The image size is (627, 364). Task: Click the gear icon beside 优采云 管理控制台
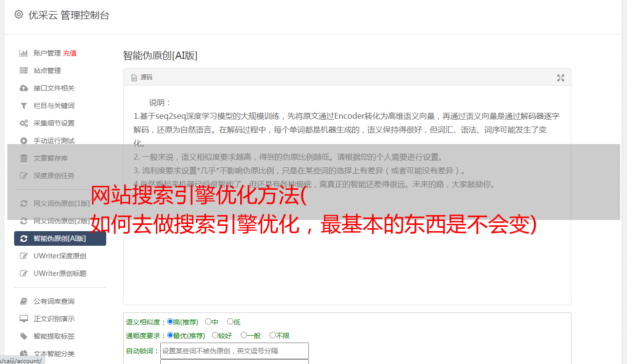[19, 15]
